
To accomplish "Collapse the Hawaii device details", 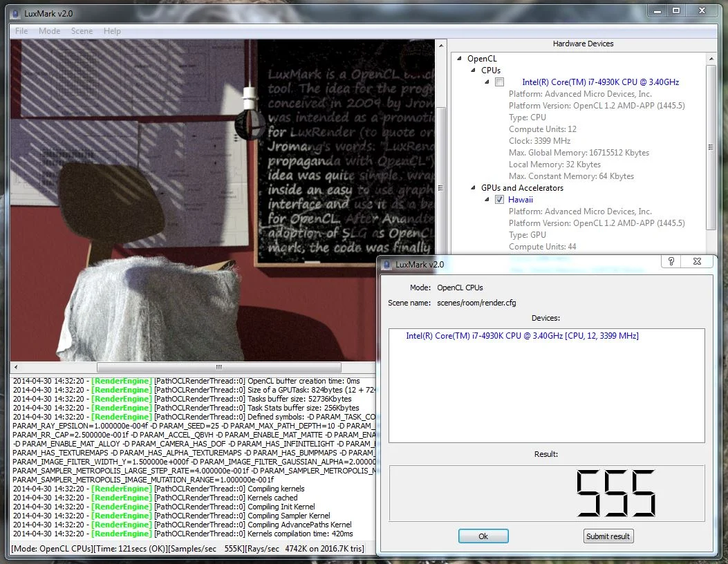I will [487, 200].
